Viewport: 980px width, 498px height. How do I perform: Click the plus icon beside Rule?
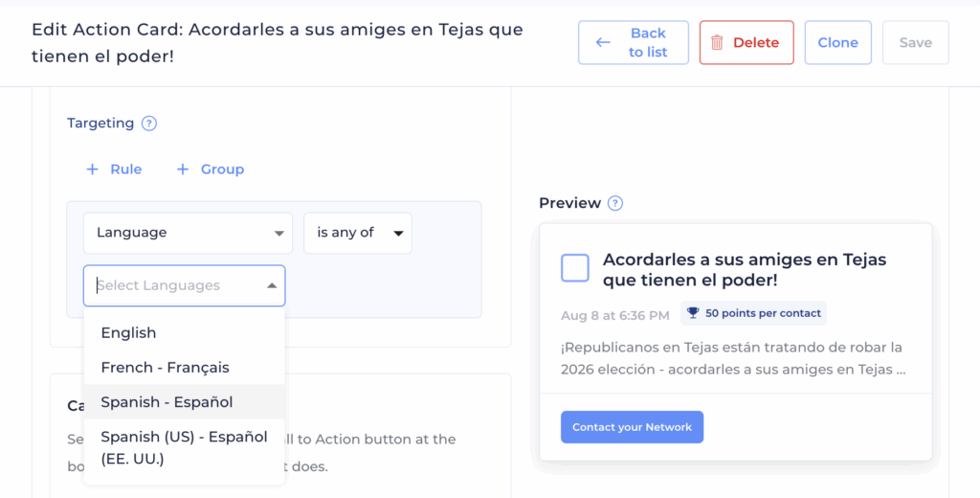(x=92, y=170)
